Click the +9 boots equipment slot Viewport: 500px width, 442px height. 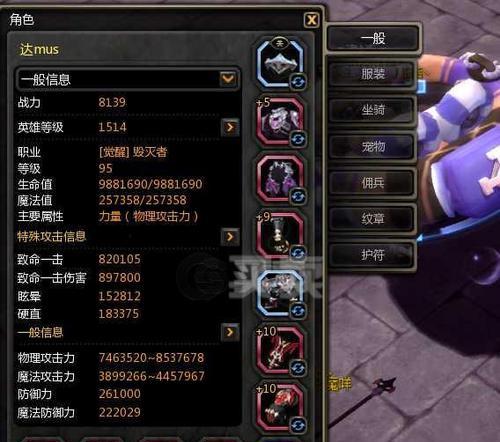point(280,236)
